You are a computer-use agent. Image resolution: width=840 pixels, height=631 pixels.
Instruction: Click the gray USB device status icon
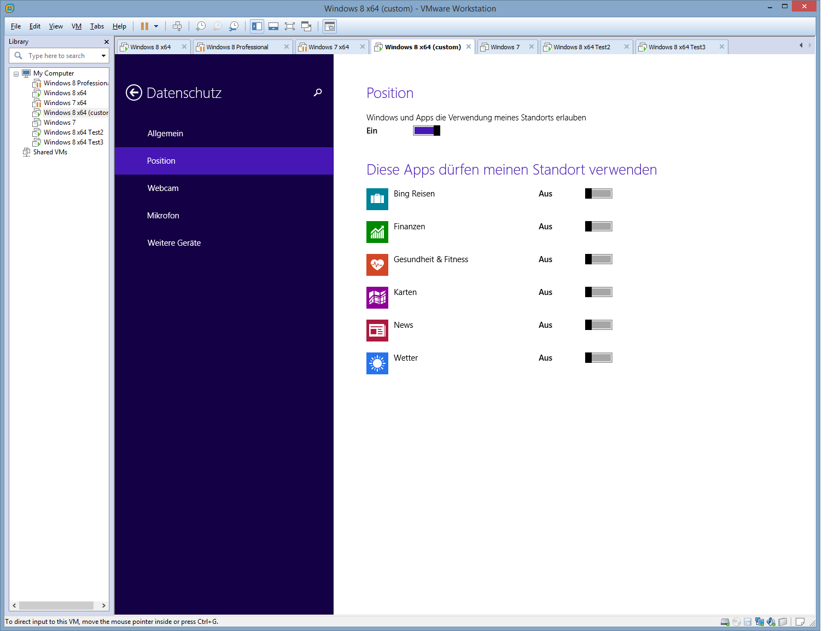(x=783, y=622)
